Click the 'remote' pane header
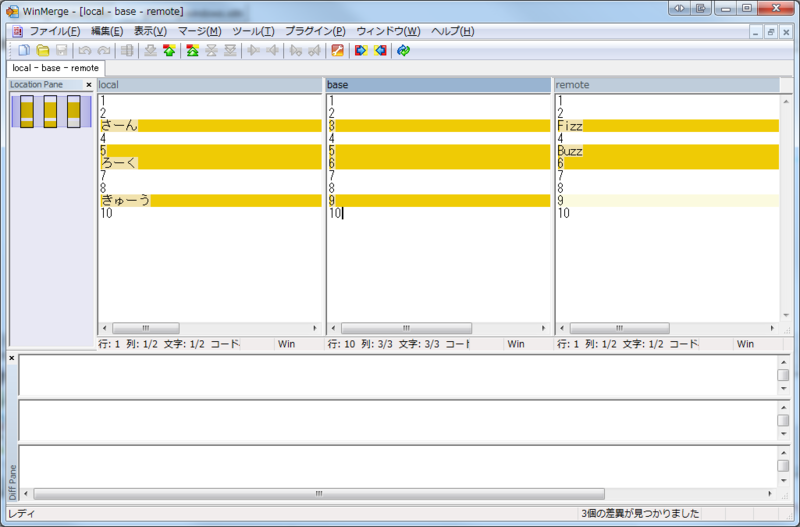The image size is (800, 527). click(x=667, y=85)
